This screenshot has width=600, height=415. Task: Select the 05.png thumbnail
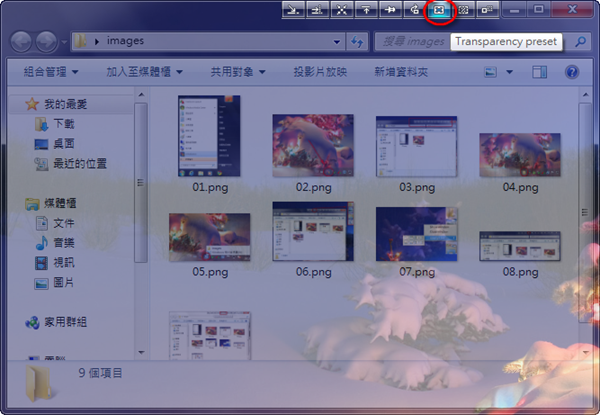210,238
